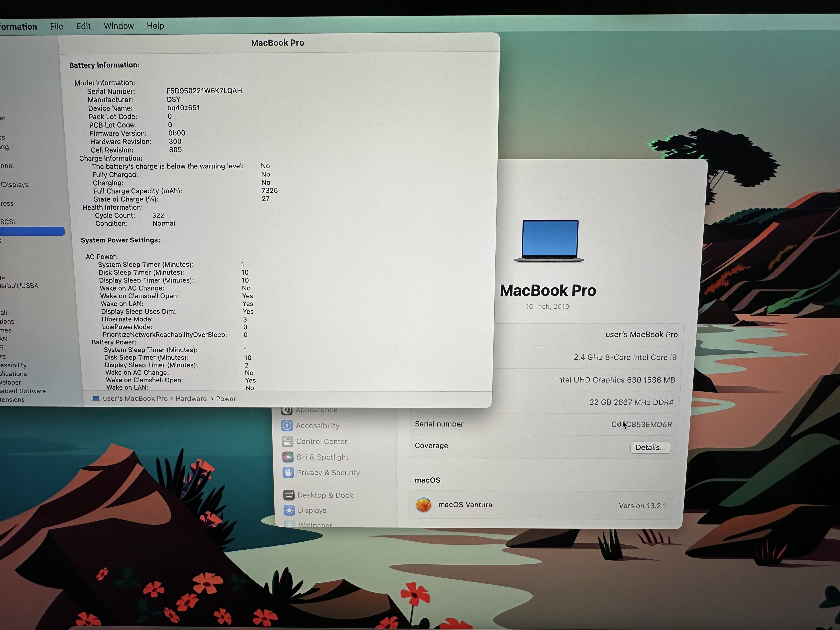Click laptop icon in the path bar

[x=96, y=399]
